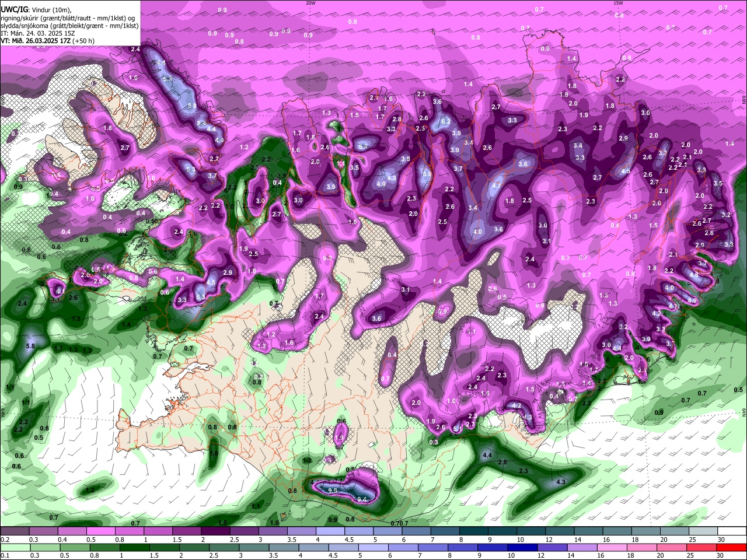Click the 0.2 label of the snow legend
The width and height of the screenshot is (747, 560).
tap(5, 540)
